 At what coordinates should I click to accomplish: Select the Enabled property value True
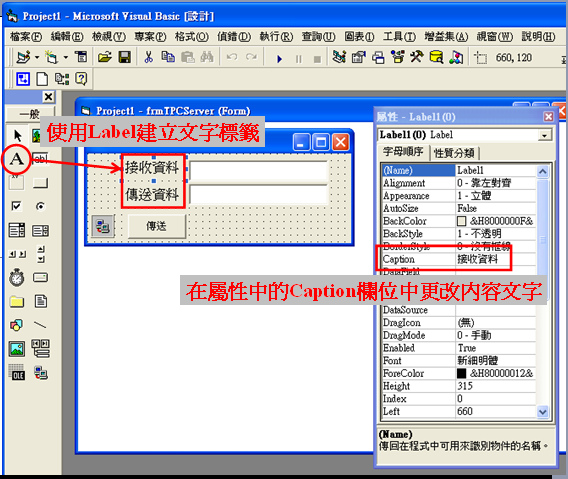point(496,348)
